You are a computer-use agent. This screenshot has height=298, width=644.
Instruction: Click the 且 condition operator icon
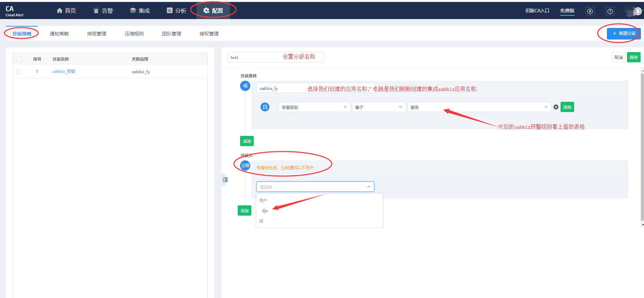click(x=265, y=107)
